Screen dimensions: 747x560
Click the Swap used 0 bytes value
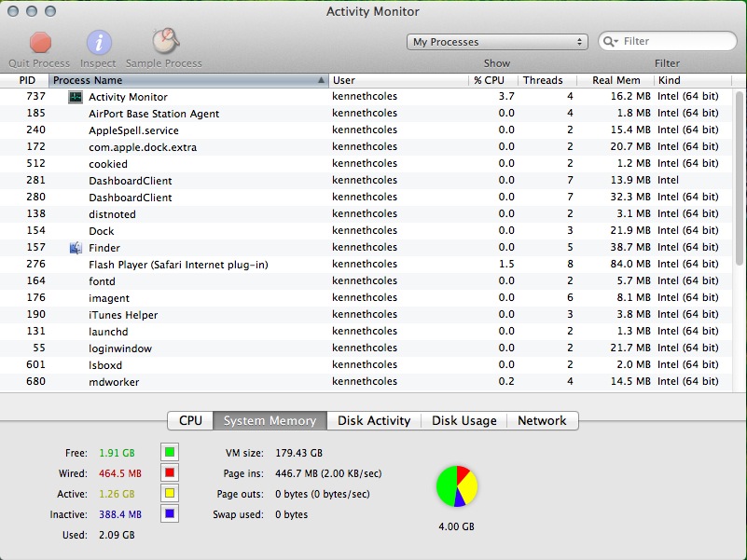tap(292, 514)
